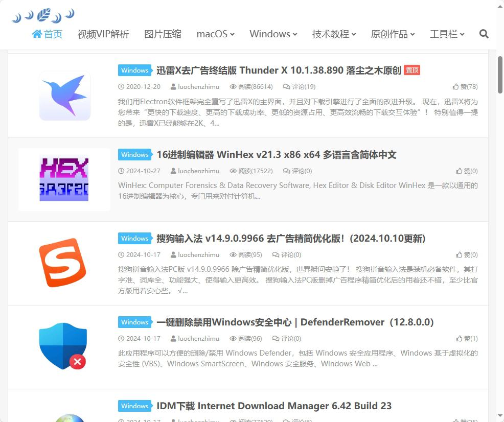Go to the 首页 home tab
Screen dimensions: 504x422
point(47,34)
